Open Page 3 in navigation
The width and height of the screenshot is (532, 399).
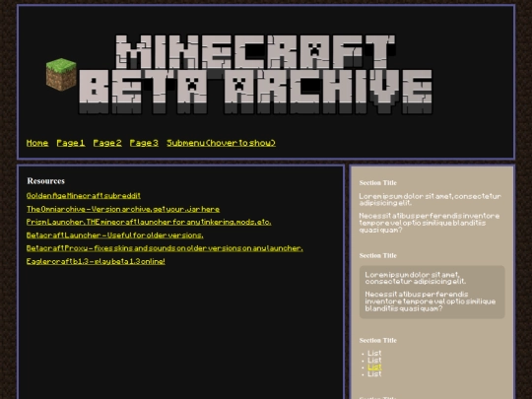pyautogui.click(x=144, y=143)
